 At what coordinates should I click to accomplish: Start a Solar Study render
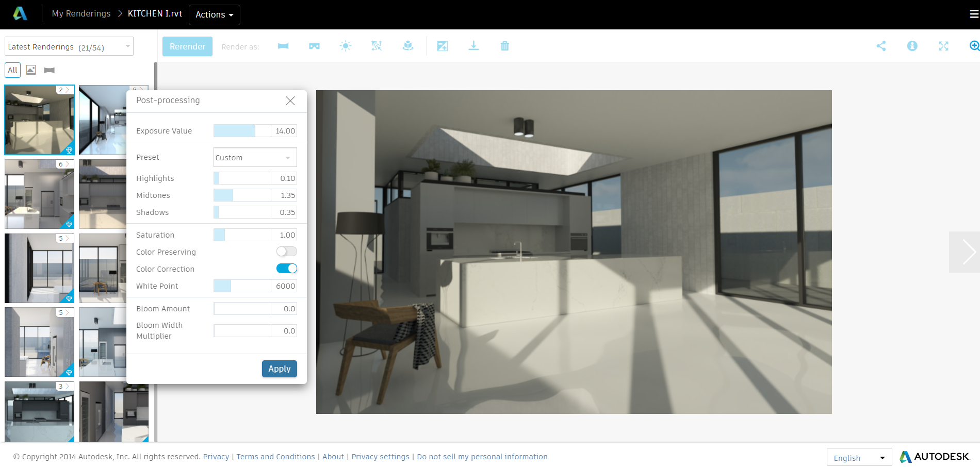(346, 46)
